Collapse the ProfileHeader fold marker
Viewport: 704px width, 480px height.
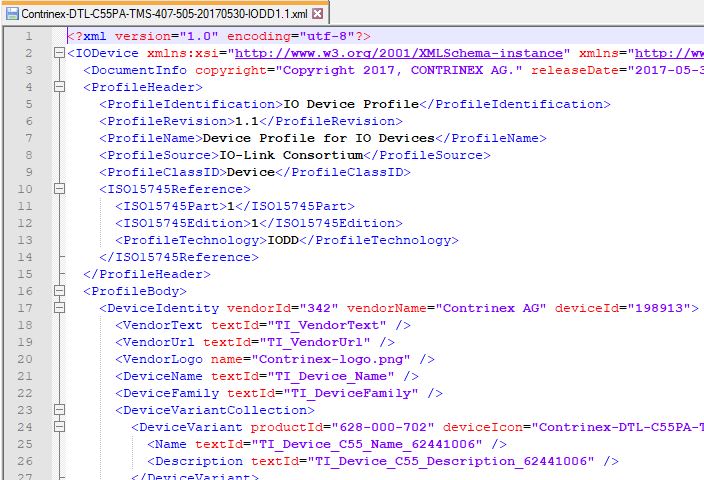(x=59, y=87)
